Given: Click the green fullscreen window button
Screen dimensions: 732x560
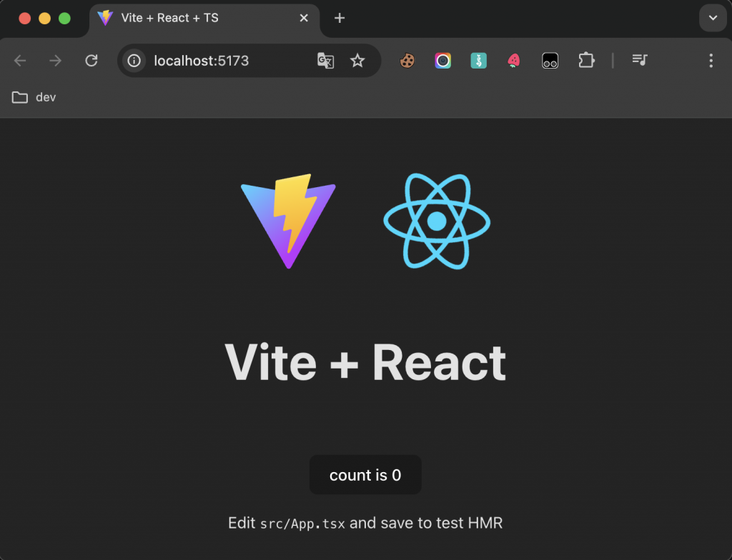Looking at the screenshot, I should [x=64, y=18].
